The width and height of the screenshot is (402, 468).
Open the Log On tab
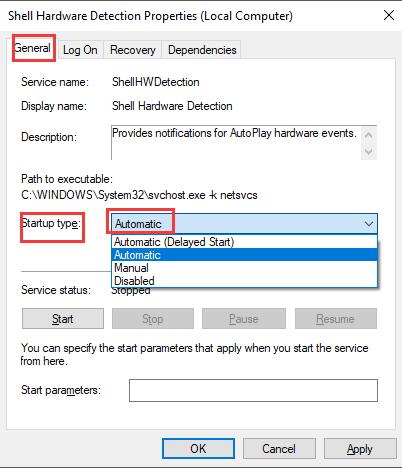point(80,50)
